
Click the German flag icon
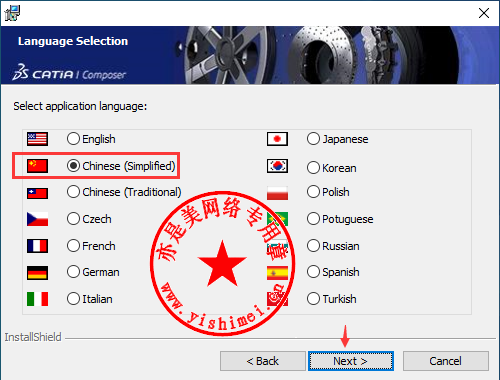coord(37,272)
